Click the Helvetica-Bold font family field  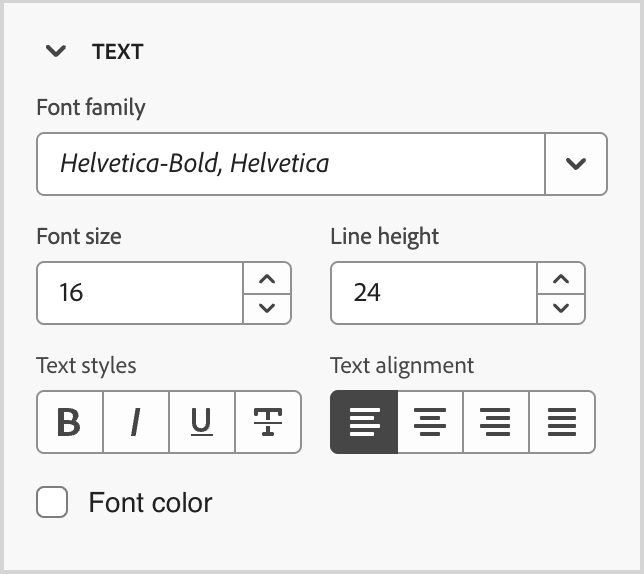tap(290, 163)
